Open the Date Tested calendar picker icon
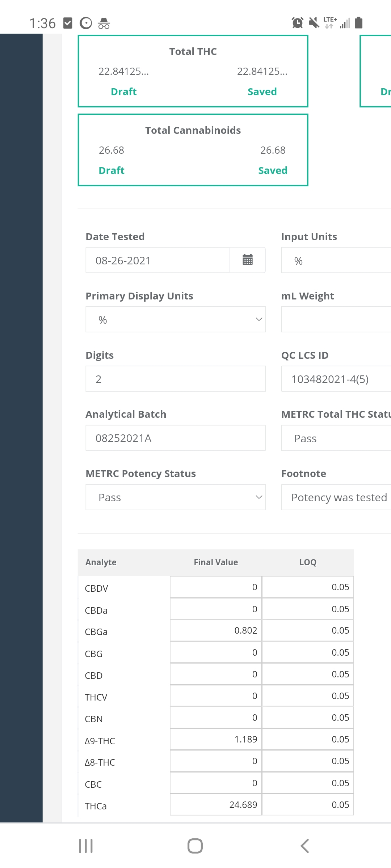The height and width of the screenshot is (868, 391). [x=248, y=260]
